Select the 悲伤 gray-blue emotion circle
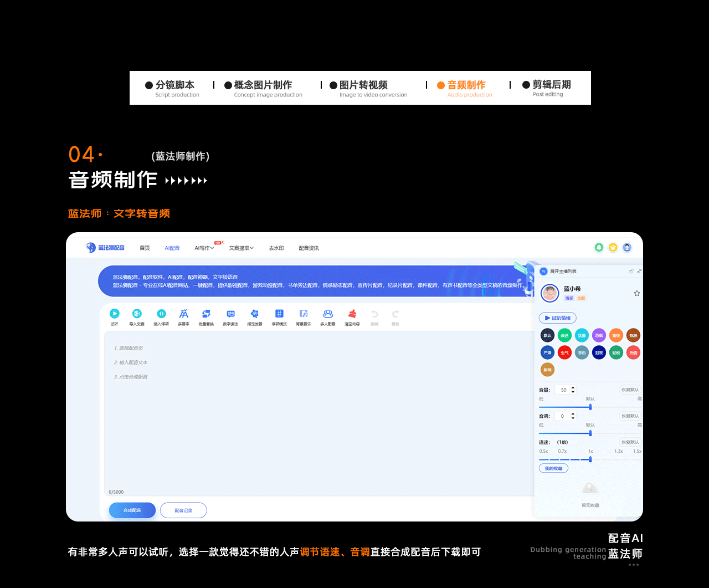Image resolution: width=709 pixels, height=588 pixels. [582, 352]
